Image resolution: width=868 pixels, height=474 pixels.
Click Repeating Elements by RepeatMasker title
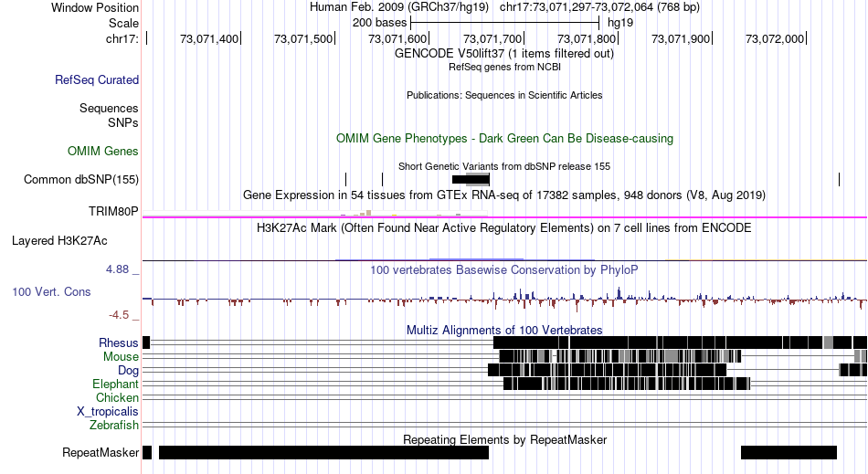click(504, 439)
